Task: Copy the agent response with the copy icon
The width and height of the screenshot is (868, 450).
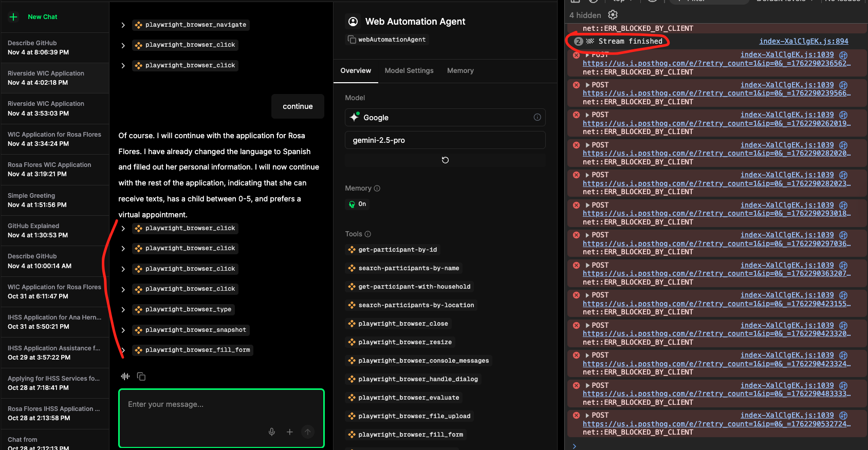Action: [x=141, y=377]
